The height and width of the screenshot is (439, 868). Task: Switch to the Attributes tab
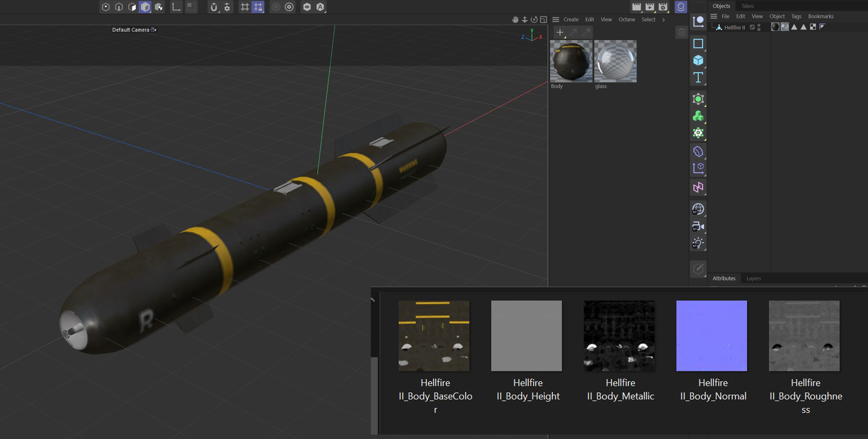pyautogui.click(x=724, y=278)
